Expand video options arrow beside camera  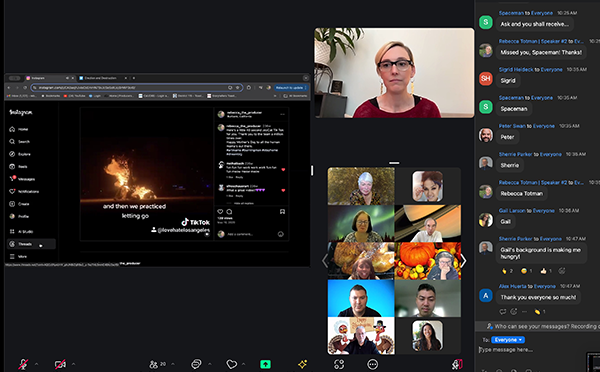73,364
